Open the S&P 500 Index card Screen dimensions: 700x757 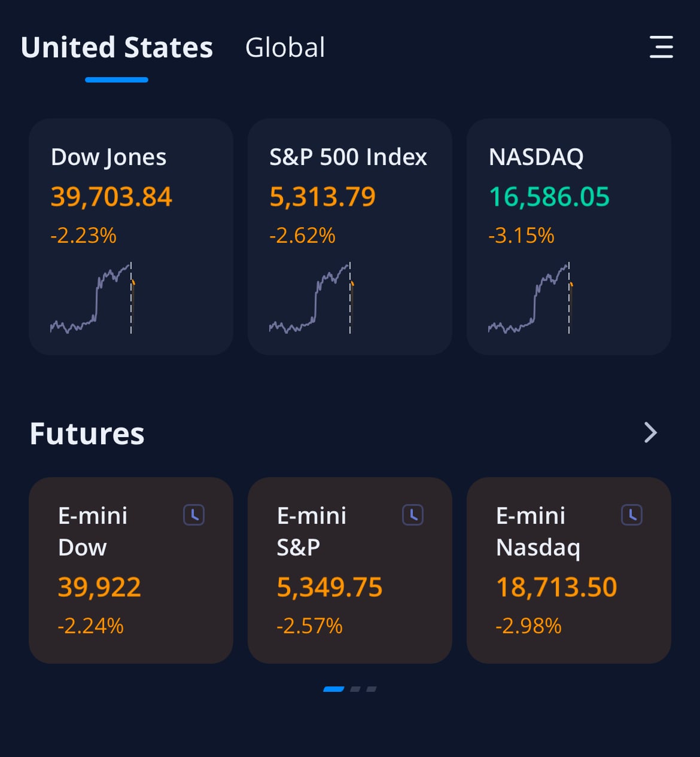[x=350, y=237]
